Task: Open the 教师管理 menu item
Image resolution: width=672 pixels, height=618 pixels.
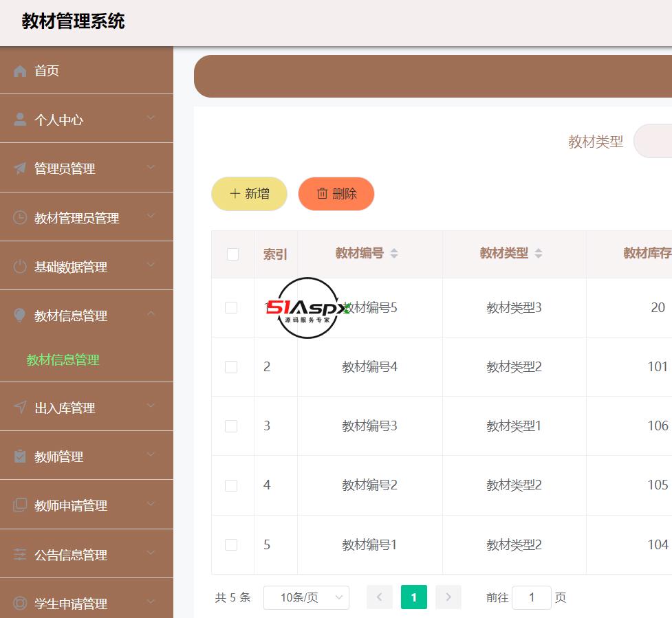Action: click(x=87, y=456)
